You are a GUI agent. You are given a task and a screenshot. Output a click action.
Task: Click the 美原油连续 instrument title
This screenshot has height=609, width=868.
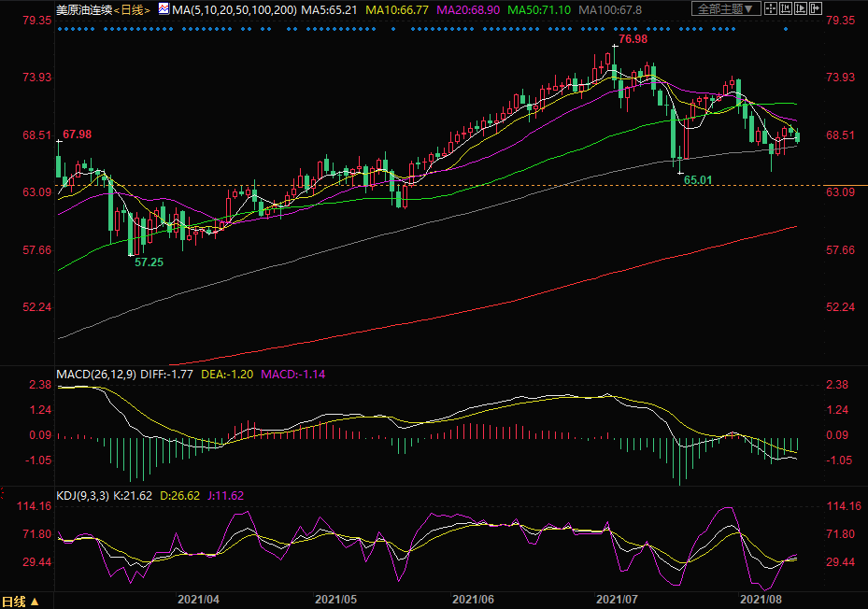[x=82, y=9]
